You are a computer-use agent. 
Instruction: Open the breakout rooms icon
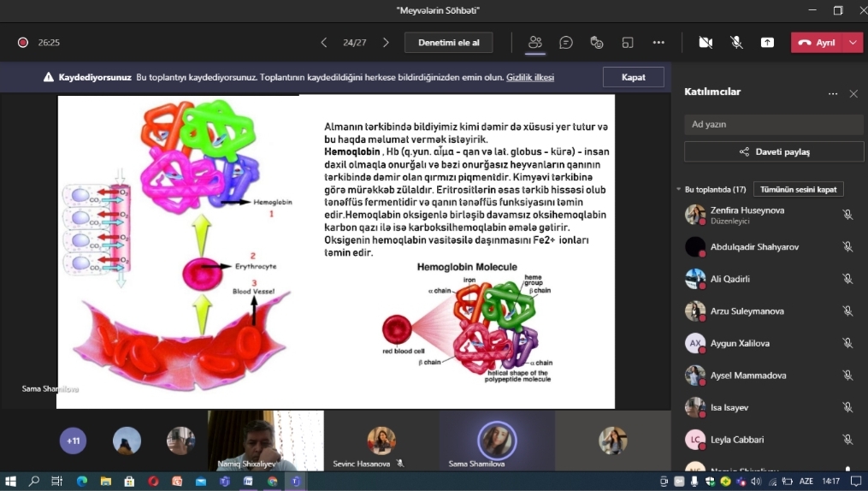coord(628,42)
